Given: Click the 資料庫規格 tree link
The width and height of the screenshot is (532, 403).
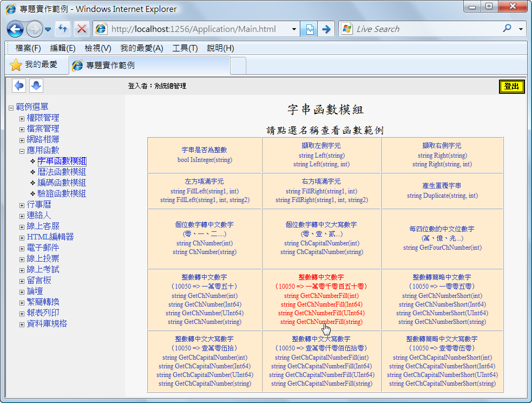Looking at the screenshot, I should coord(47,323).
